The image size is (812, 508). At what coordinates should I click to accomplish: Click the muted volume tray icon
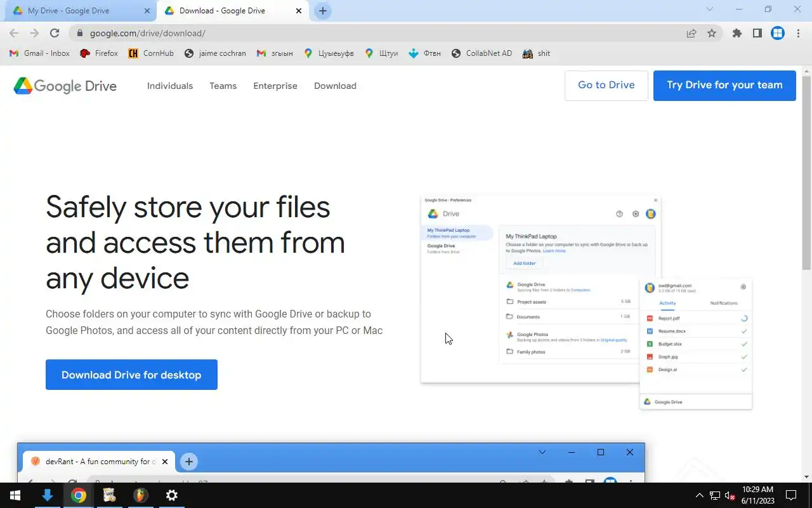tap(730, 495)
